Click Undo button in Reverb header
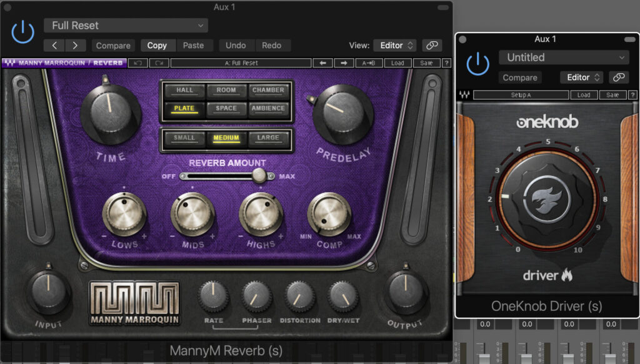Screen dimensions: 640x364 236,45
